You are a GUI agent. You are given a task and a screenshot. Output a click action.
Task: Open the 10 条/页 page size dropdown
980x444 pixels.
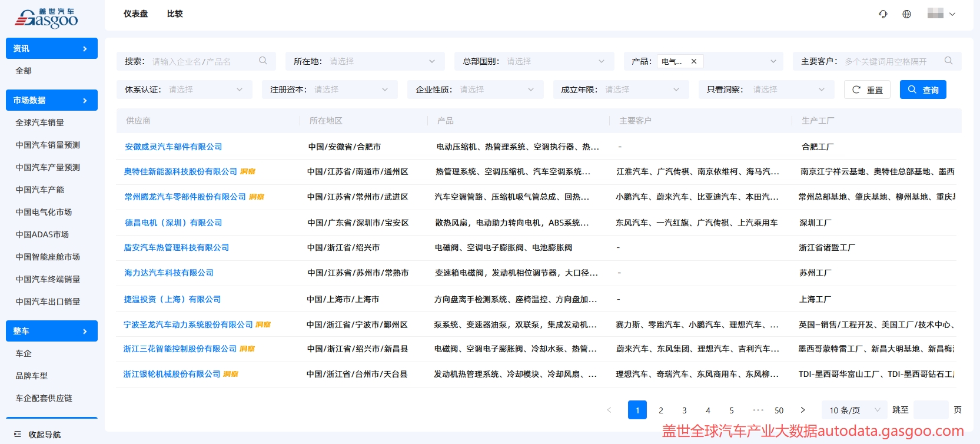tap(854, 410)
